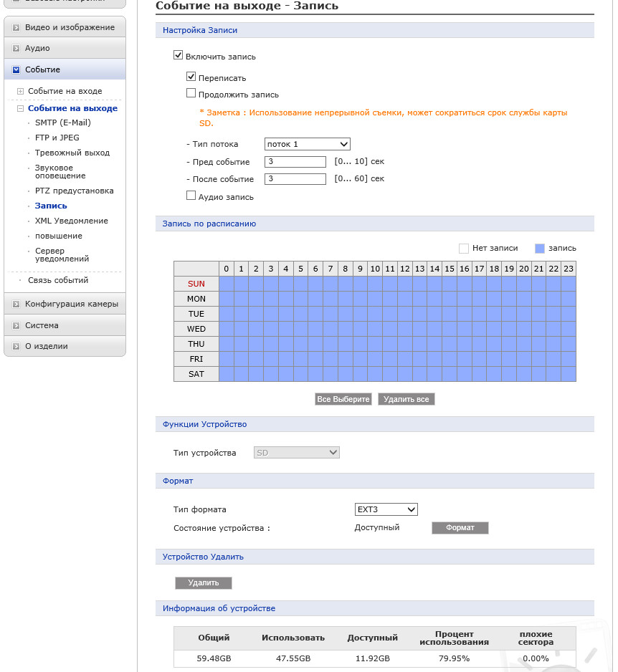Enable the Аудио запись checkbox
Screen dimensions: 618x672
coord(191,196)
